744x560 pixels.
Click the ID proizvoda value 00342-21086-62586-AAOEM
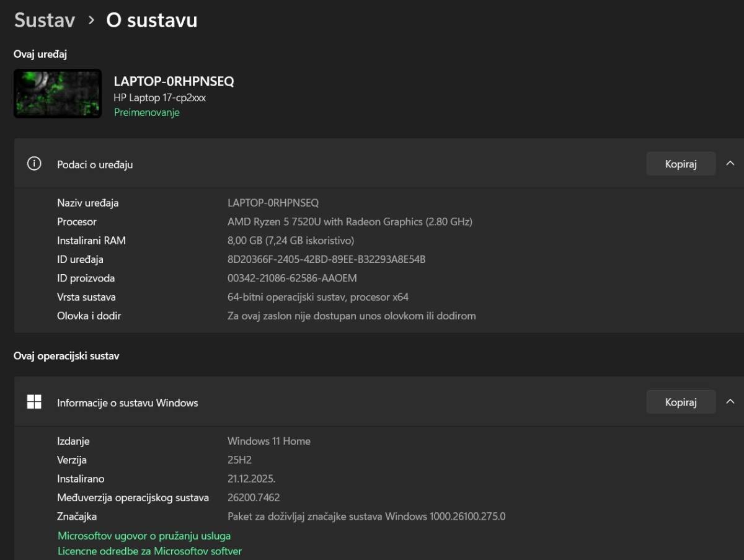(292, 278)
